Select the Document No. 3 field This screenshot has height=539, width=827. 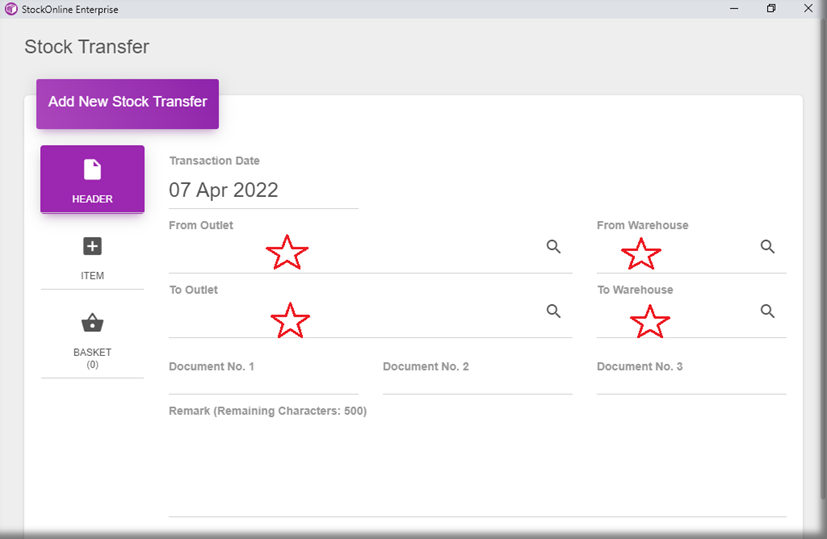click(691, 383)
